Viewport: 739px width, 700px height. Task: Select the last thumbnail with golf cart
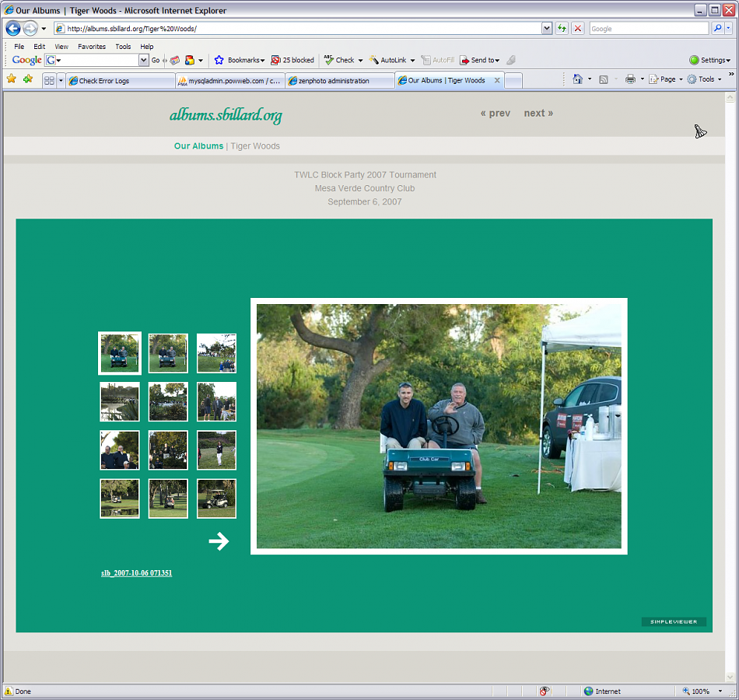point(216,499)
